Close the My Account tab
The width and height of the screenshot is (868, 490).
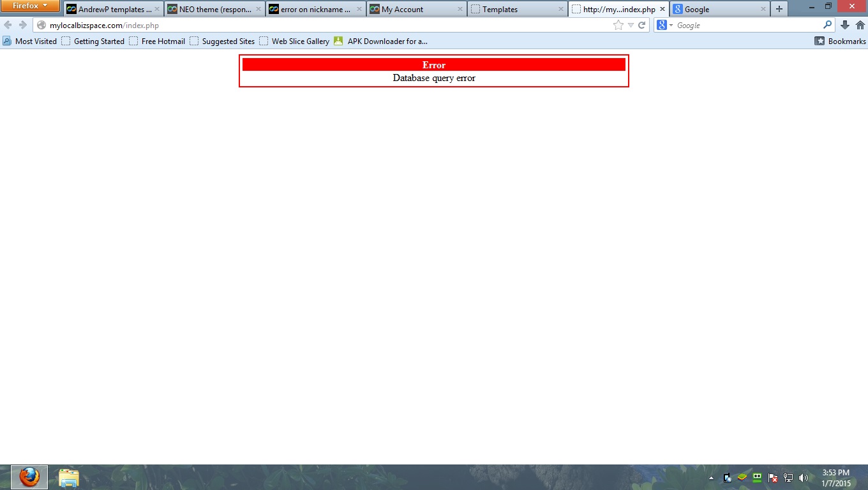coord(460,10)
